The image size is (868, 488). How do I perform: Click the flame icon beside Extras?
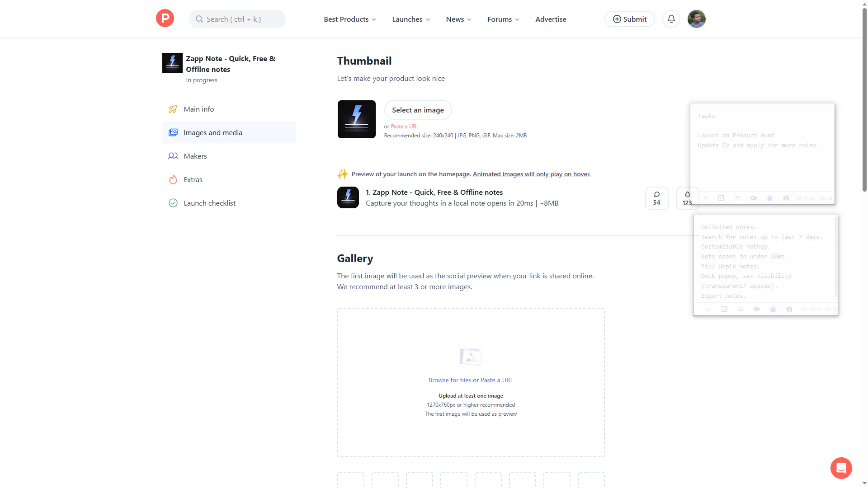click(173, 180)
